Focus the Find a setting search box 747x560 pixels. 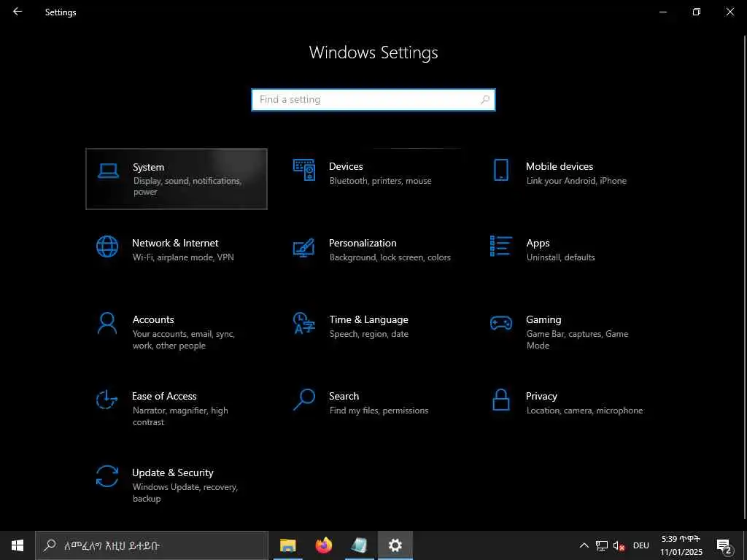[373, 99]
